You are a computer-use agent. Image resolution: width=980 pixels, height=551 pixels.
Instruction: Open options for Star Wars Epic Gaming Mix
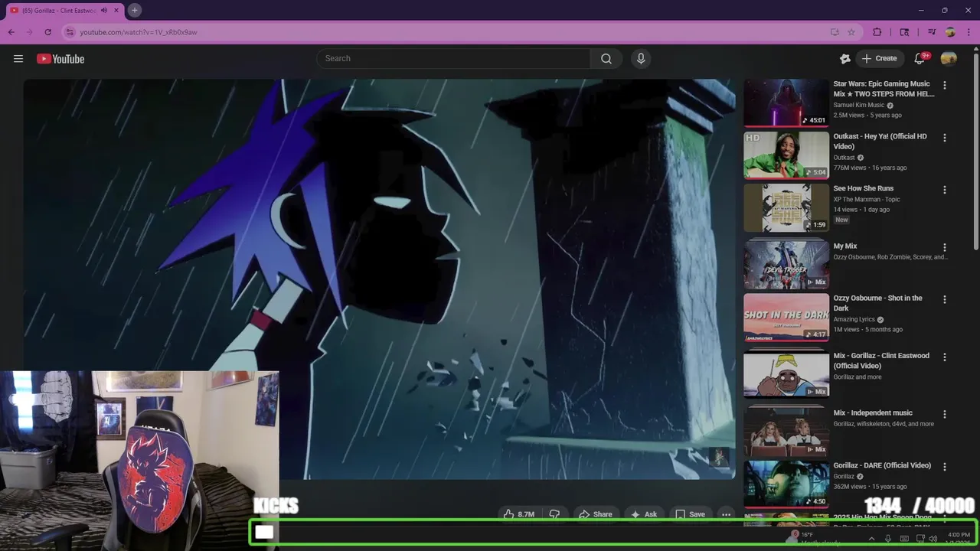(x=945, y=86)
